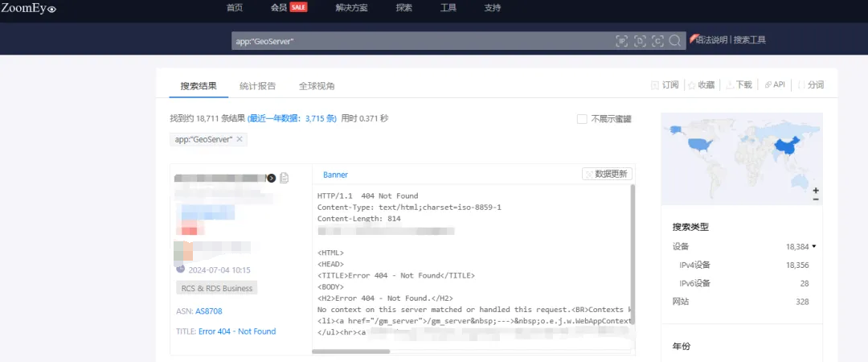Click banner line Content-Type: text/html
Viewport: 868px width, 362px height.
click(x=409, y=208)
